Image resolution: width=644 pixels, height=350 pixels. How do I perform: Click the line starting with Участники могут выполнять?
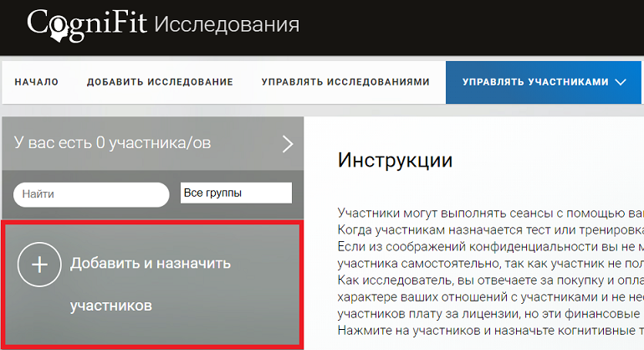490,213
